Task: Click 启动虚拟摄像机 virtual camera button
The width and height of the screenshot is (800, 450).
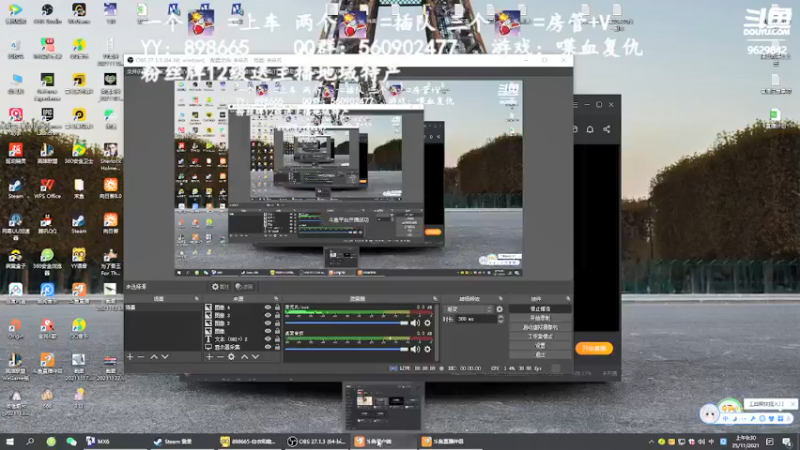Action: pos(540,327)
